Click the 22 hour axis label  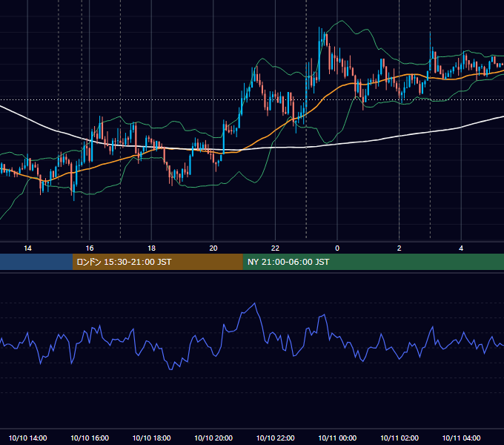275,248
